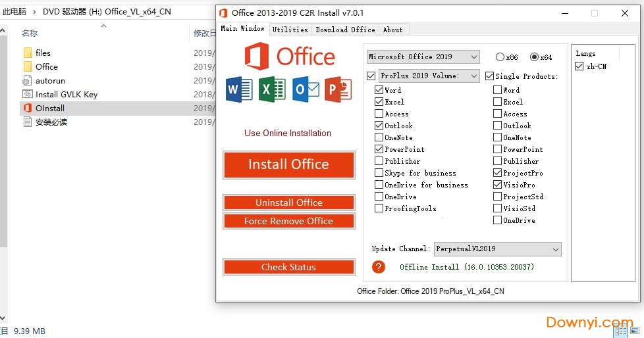Open the Install GVLK Key script icon

[x=27, y=94]
